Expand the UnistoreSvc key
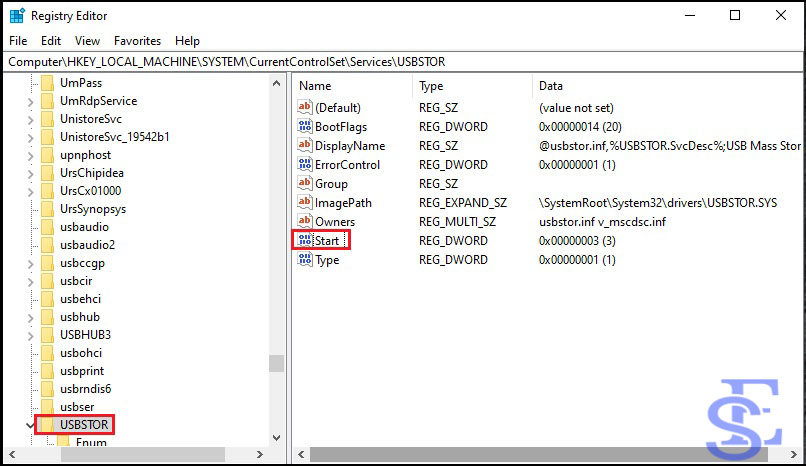This screenshot has height=466, width=806. (x=30, y=120)
